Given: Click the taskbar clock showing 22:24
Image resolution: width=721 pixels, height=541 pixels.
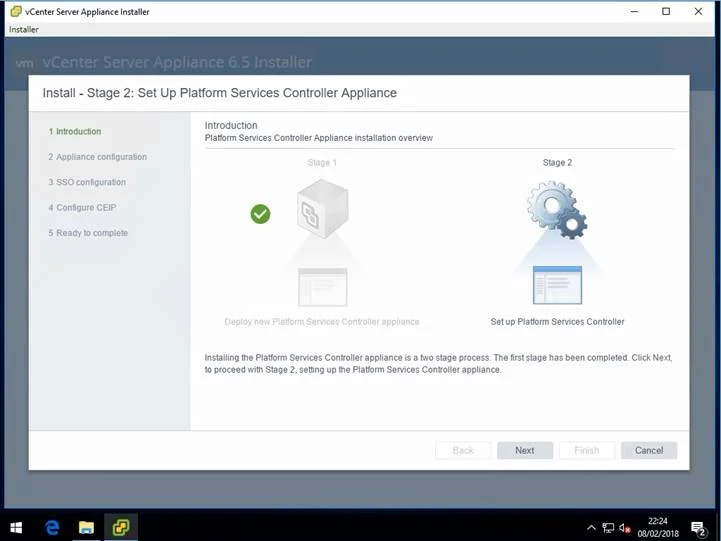Looking at the screenshot, I should pyautogui.click(x=658, y=527).
